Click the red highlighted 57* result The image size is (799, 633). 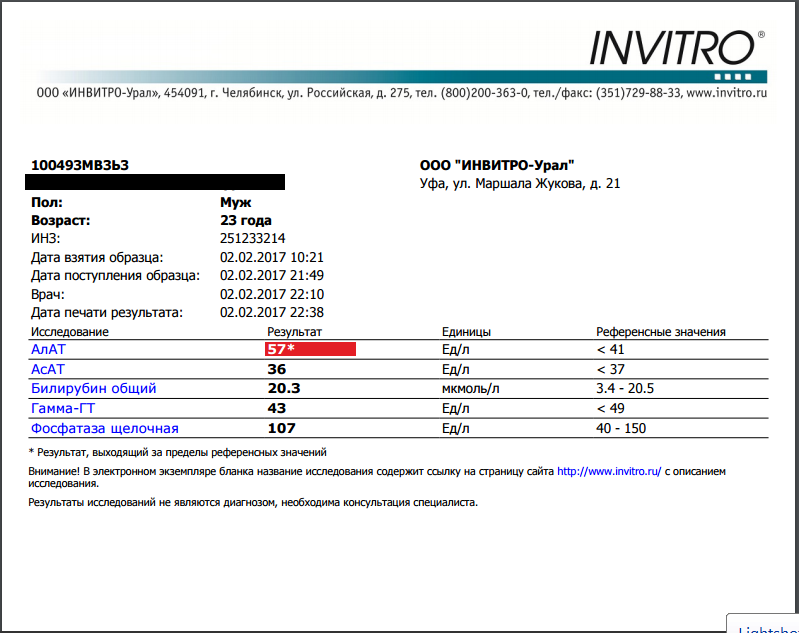pyautogui.click(x=310, y=349)
